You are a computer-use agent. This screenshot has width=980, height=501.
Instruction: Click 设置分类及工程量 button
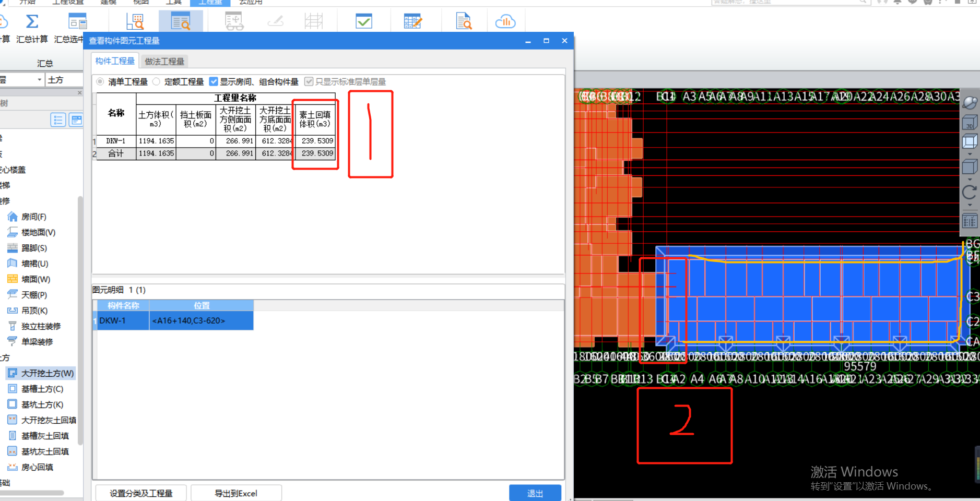[141, 493]
